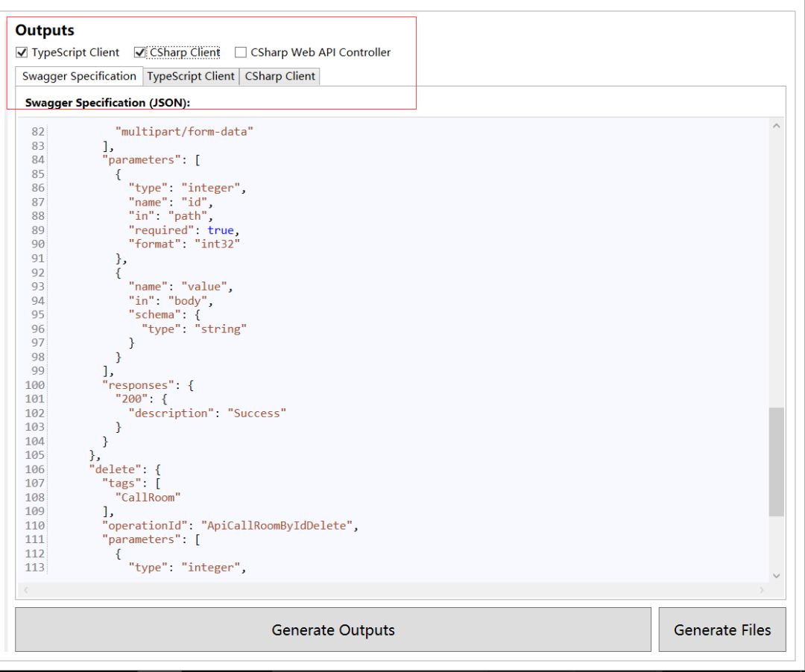Click the "Success" description text
The image size is (805, 672).
tap(256, 413)
